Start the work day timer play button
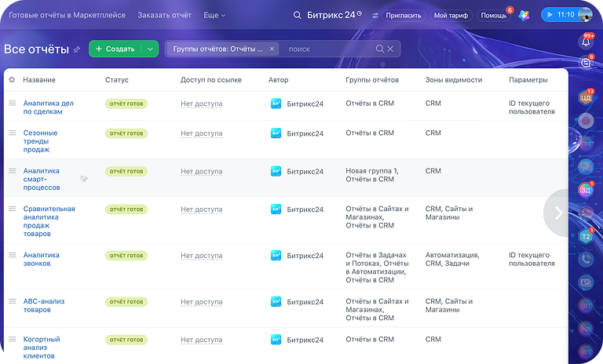The image size is (603, 364). point(550,15)
